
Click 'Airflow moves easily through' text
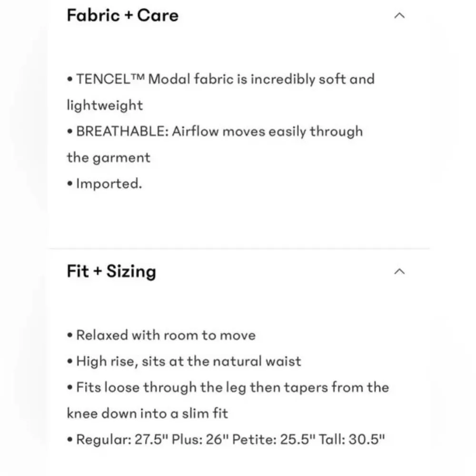click(x=267, y=132)
